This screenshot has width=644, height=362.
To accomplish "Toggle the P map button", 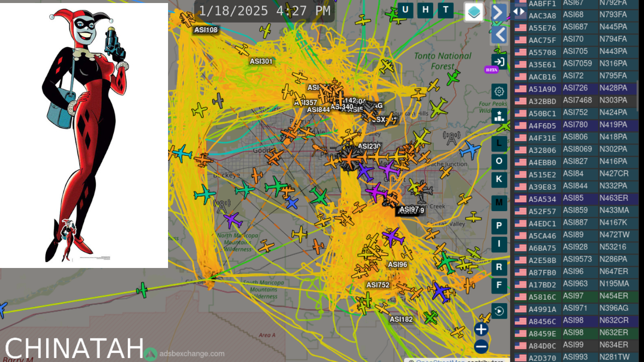I will click(499, 226).
